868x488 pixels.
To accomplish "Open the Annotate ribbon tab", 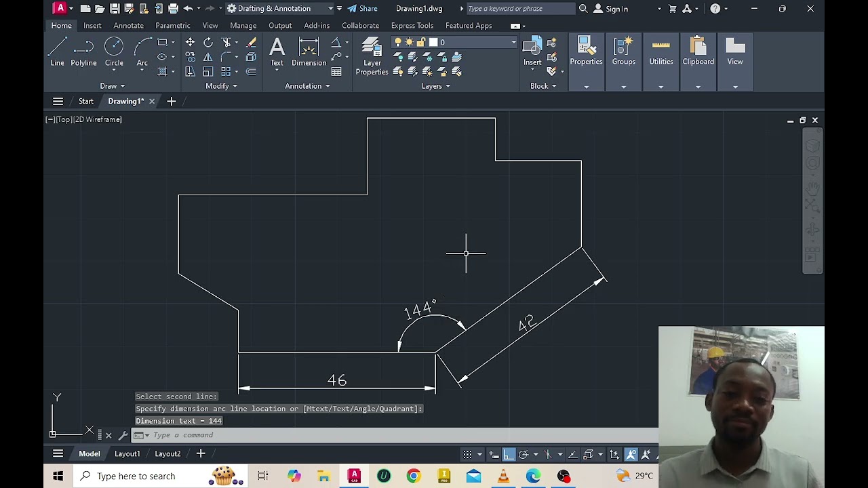I will click(x=128, y=26).
